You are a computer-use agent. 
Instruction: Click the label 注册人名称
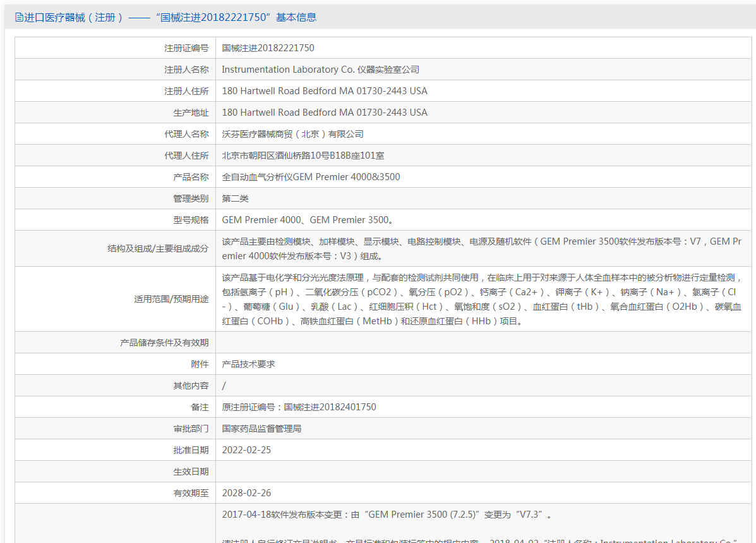coord(186,70)
